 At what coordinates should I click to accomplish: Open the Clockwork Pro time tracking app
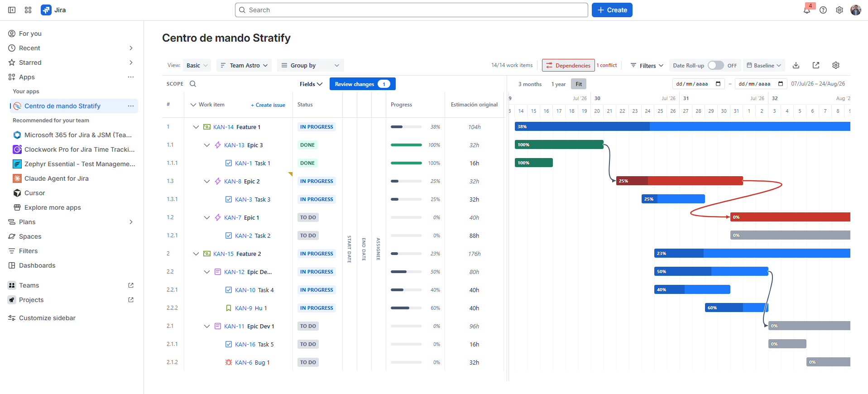click(x=80, y=149)
